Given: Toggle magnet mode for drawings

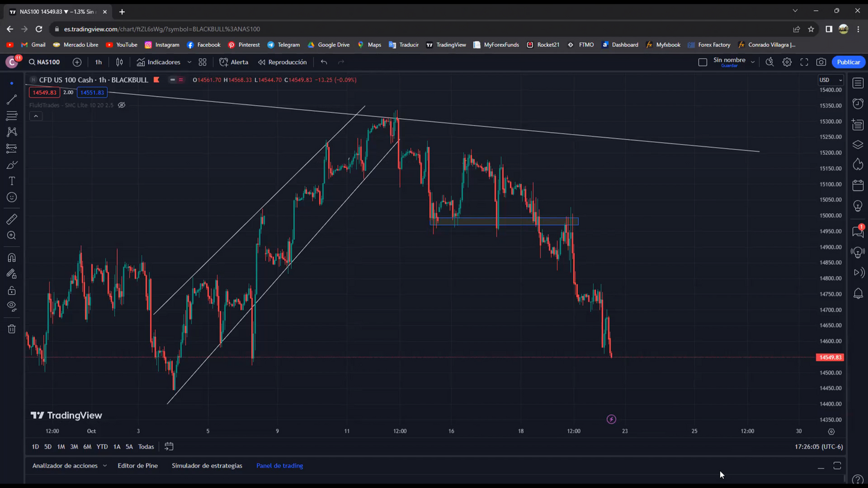Looking at the screenshot, I should pyautogui.click(x=11, y=258).
